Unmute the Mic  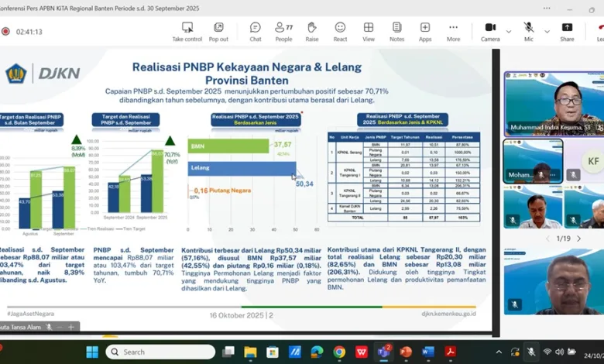[529, 30]
